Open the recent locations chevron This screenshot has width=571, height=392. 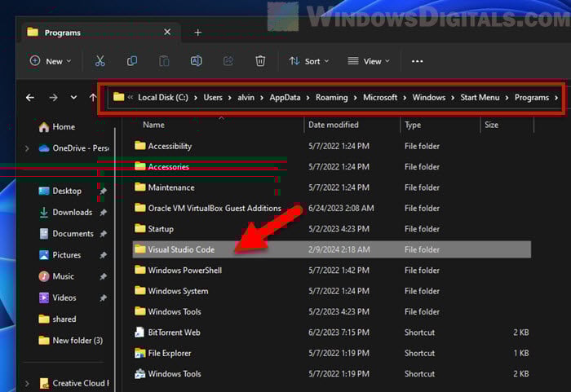pyautogui.click(x=73, y=98)
